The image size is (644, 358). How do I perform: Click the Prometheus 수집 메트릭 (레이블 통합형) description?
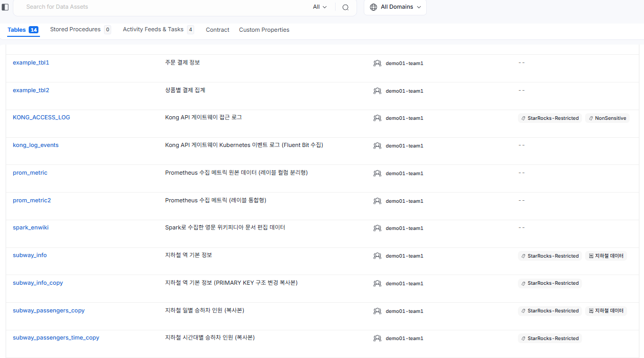pyautogui.click(x=216, y=200)
